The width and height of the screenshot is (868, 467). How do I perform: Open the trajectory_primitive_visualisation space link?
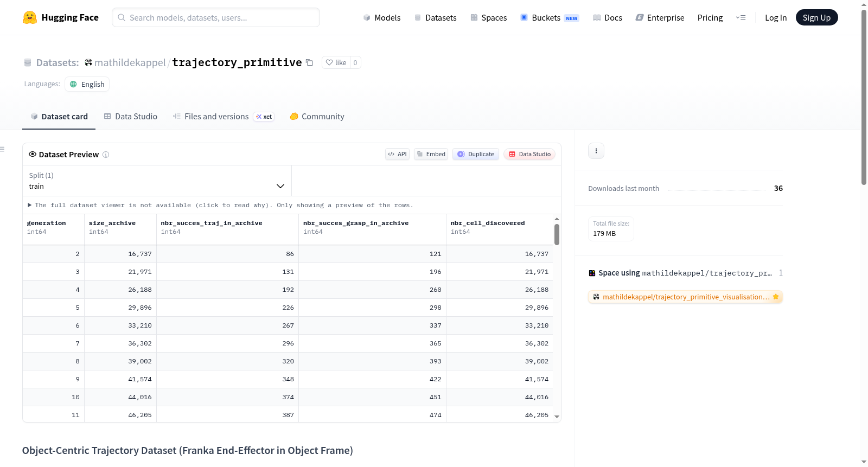tap(685, 297)
